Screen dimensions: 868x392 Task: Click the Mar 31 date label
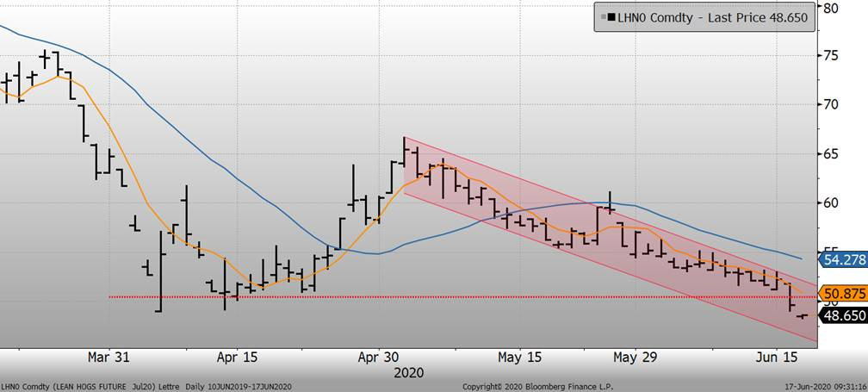pyautogui.click(x=109, y=357)
